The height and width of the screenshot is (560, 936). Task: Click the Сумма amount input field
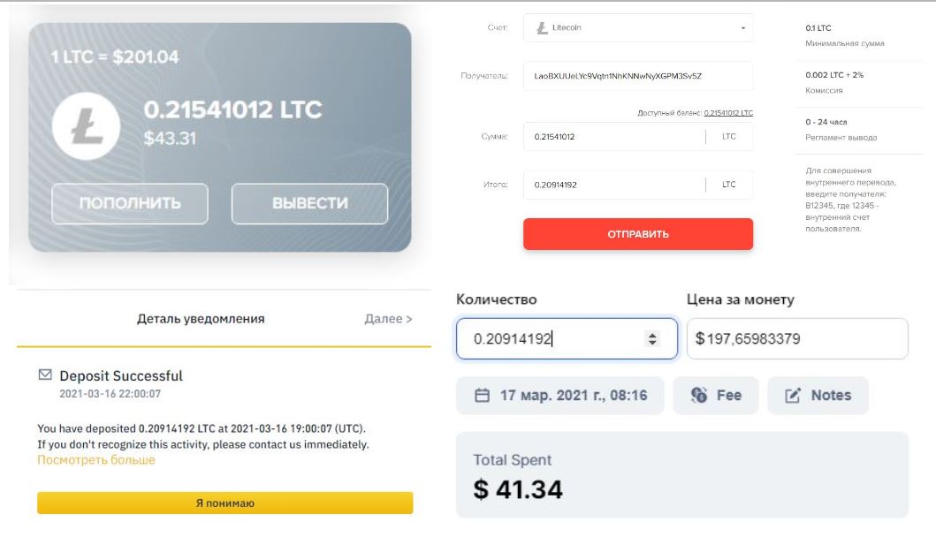click(x=614, y=137)
